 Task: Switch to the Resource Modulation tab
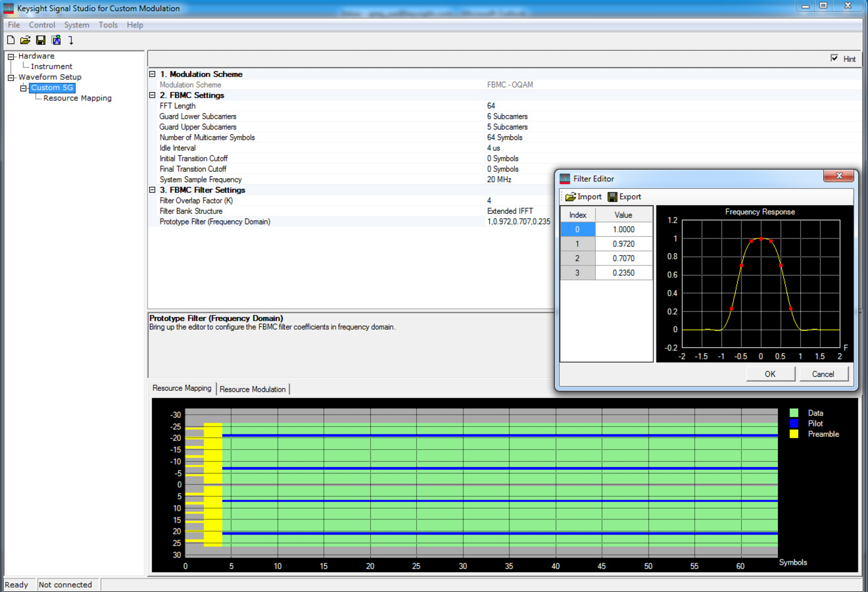253,389
